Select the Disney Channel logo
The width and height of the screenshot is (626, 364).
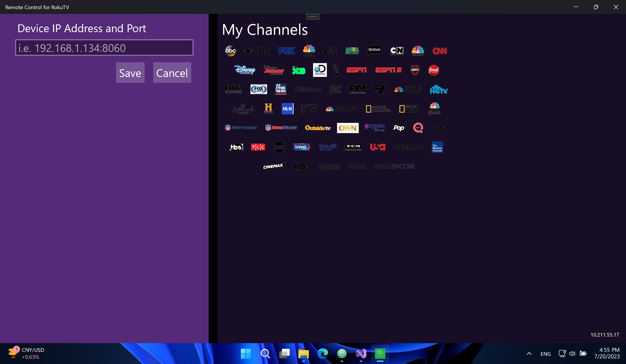click(245, 70)
